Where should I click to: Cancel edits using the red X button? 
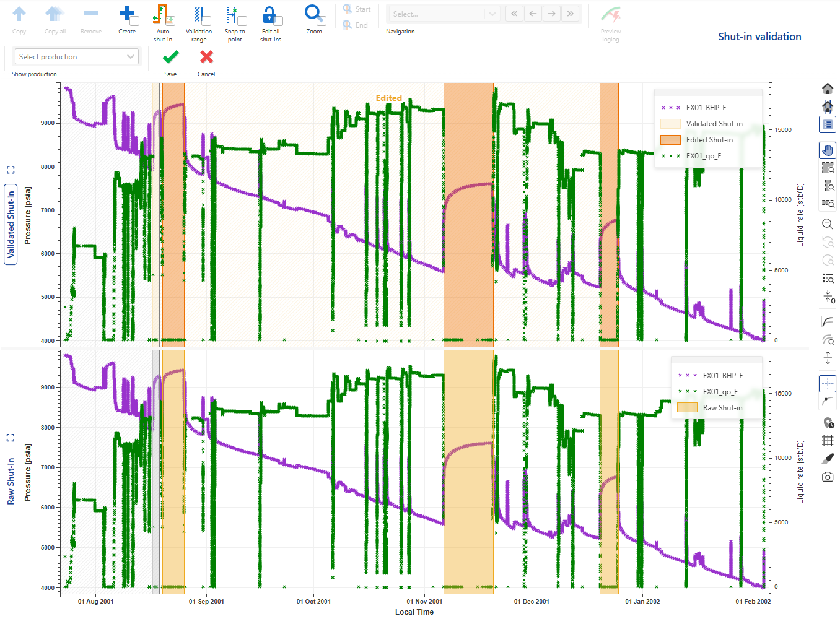click(x=206, y=58)
